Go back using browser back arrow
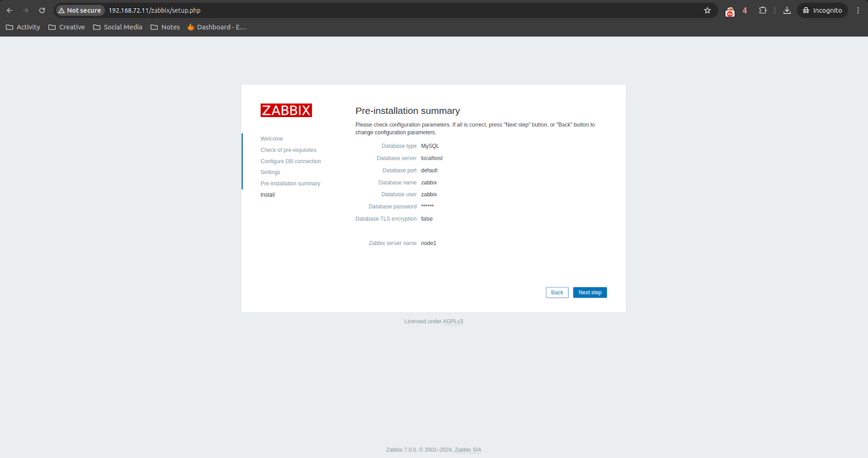The width and height of the screenshot is (868, 458). click(x=9, y=10)
